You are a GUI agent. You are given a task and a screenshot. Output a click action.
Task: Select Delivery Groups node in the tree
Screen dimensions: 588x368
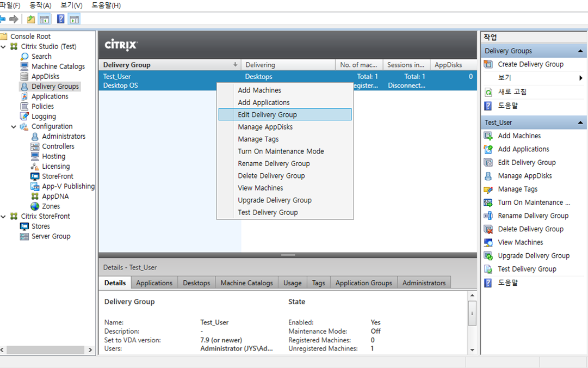click(x=55, y=86)
